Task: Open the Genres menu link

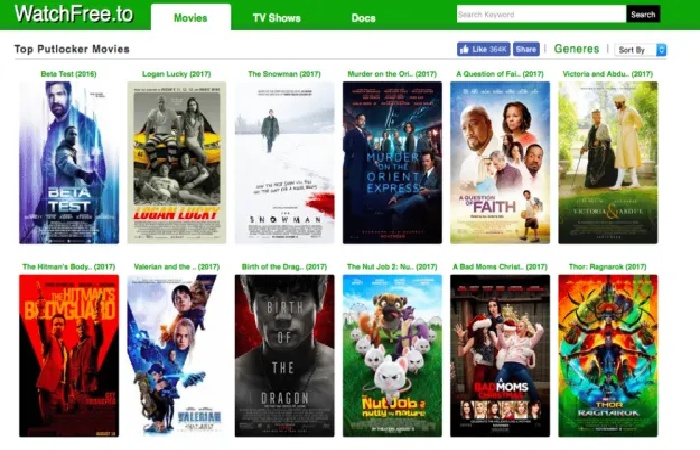Action: click(576, 49)
